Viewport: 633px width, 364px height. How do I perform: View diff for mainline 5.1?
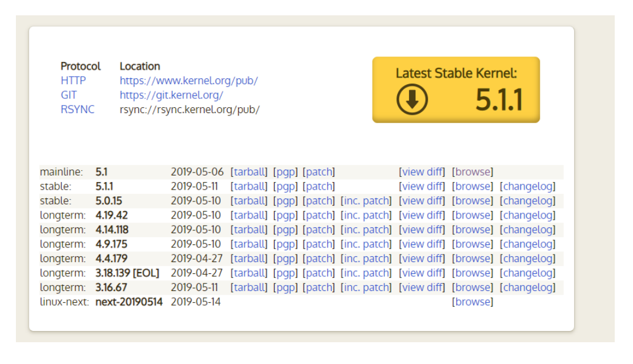[x=422, y=172]
